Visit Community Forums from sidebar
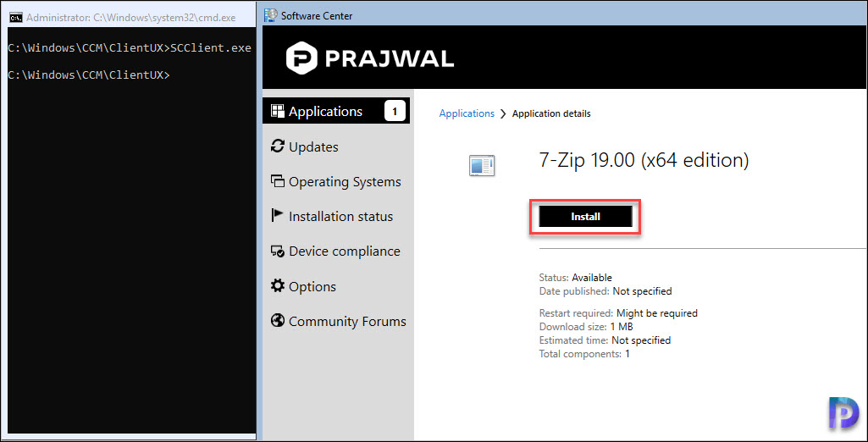This screenshot has height=442, width=868. (x=336, y=322)
